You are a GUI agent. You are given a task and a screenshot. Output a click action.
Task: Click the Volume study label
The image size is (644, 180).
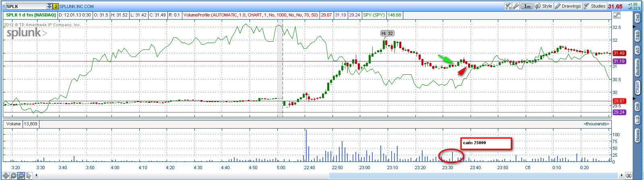(x=13, y=124)
